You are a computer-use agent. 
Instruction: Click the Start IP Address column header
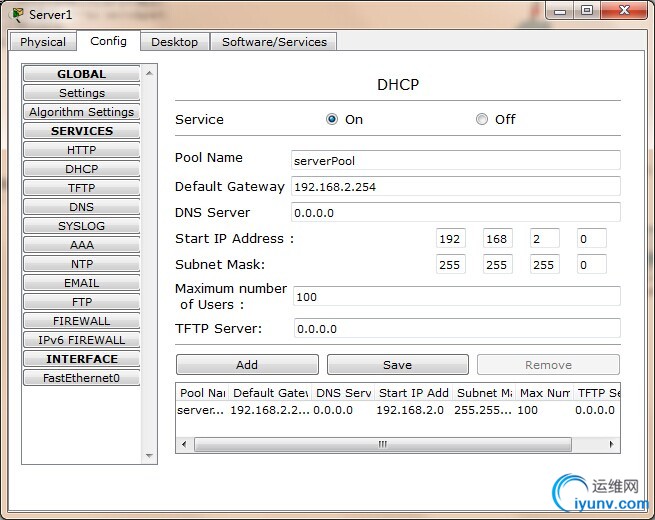pos(414,393)
